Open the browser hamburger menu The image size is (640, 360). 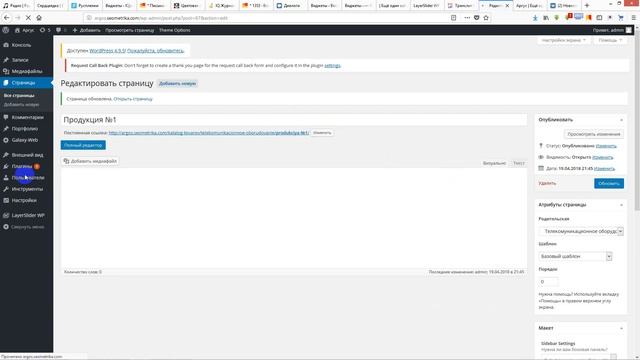(633, 18)
